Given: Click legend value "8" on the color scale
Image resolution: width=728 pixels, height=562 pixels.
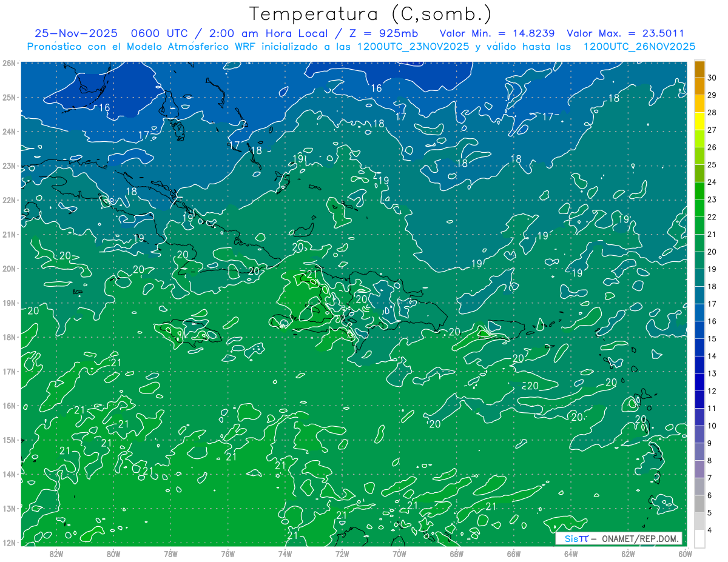Looking at the screenshot, I should 710,461.
